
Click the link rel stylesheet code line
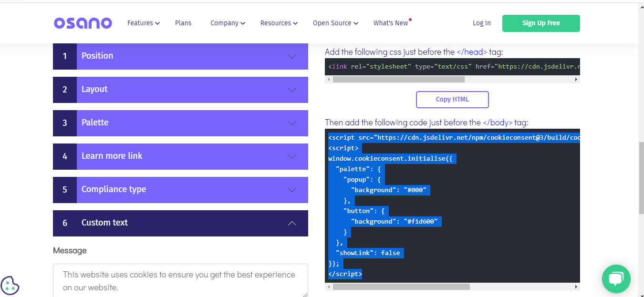(454, 66)
